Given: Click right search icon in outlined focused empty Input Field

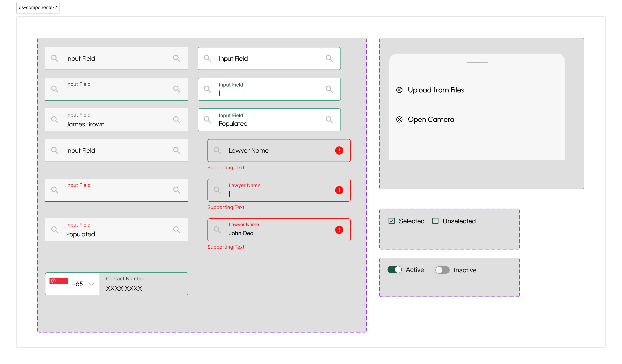Looking at the screenshot, I should (x=329, y=89).
